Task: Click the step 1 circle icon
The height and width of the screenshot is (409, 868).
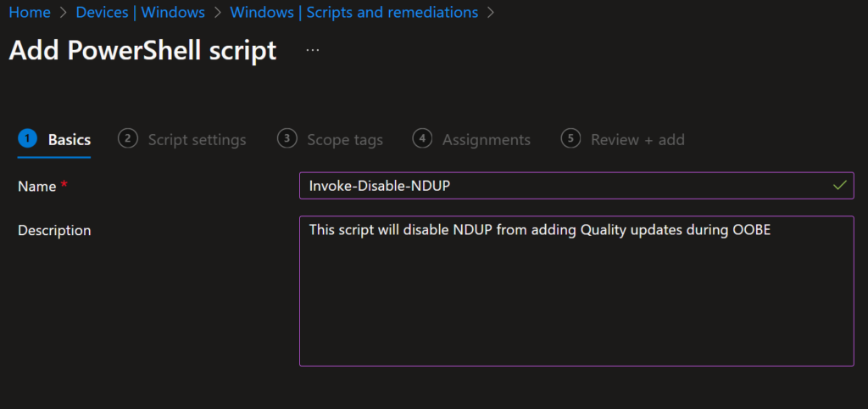Action: point(27,138)
